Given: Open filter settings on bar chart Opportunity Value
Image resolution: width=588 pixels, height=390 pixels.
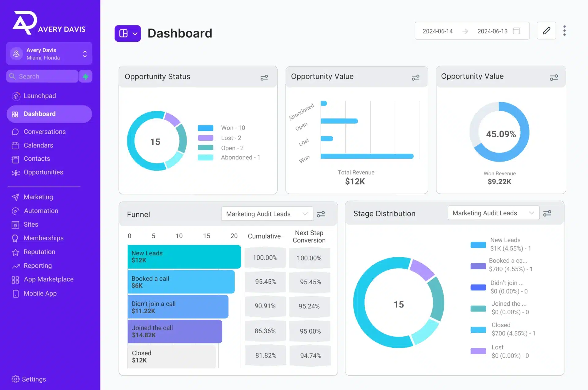Looking at the screenshot, I should coord(416,78).
